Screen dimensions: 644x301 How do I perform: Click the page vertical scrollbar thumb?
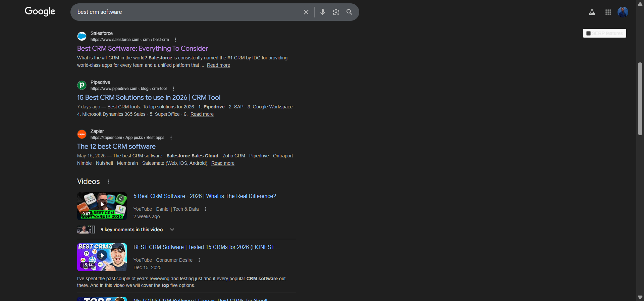coord(640,99)
